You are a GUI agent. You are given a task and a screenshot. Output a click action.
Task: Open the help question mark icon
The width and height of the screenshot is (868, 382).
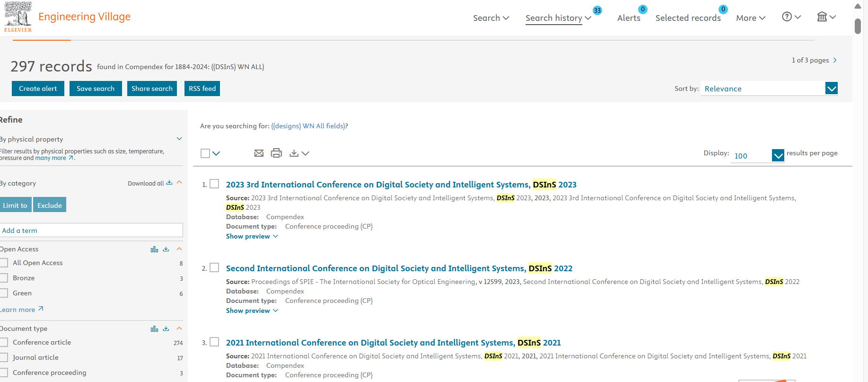coord(787,17)
